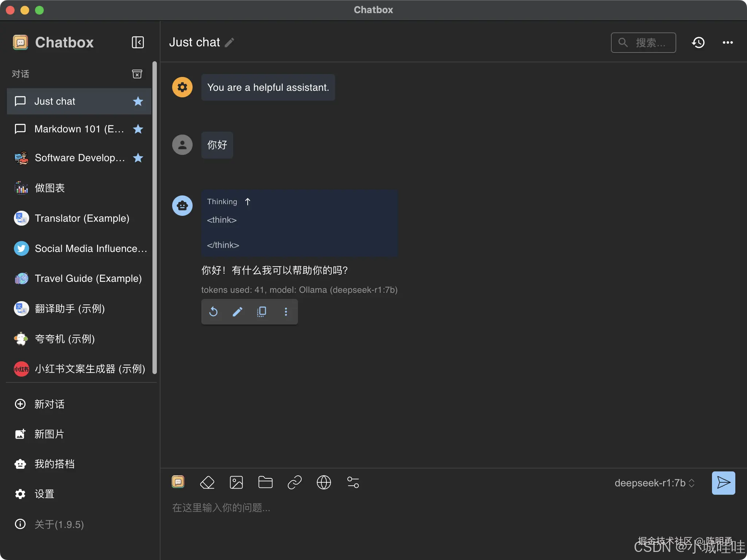Collapse the sidebar with the panel icon

pos(138,42)
